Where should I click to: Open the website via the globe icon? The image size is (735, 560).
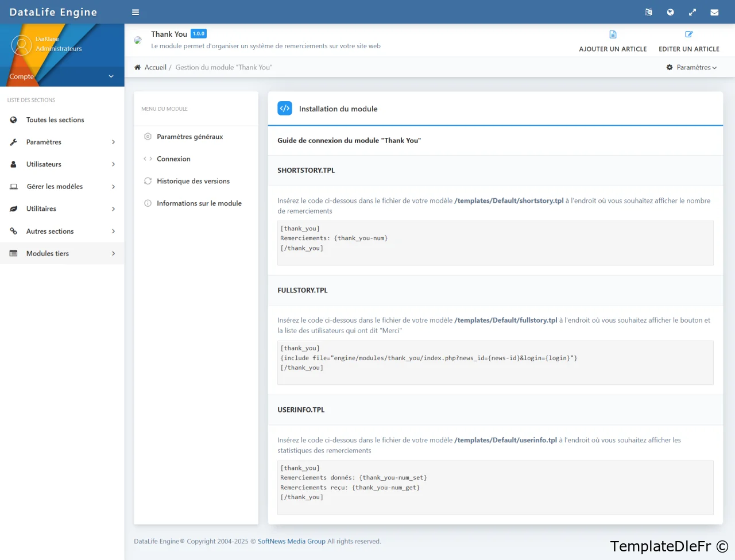click(670, 12)
